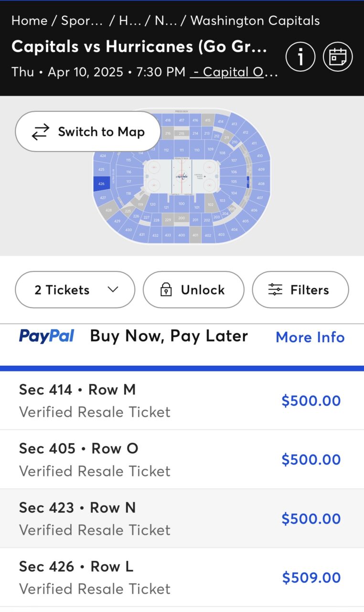Tap the sliders icon on Filters button

click(x=275, y=290)
